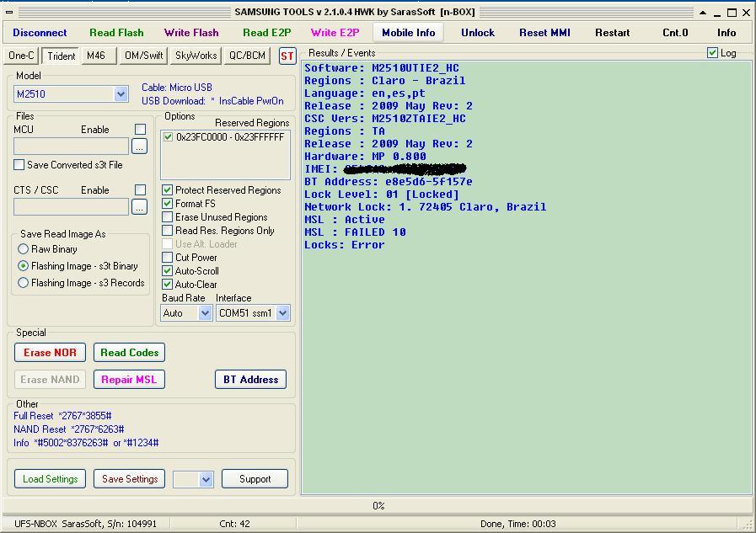
Task: Click the 'Lock Level: 01 [Locked]' log line
Action: 382,195
